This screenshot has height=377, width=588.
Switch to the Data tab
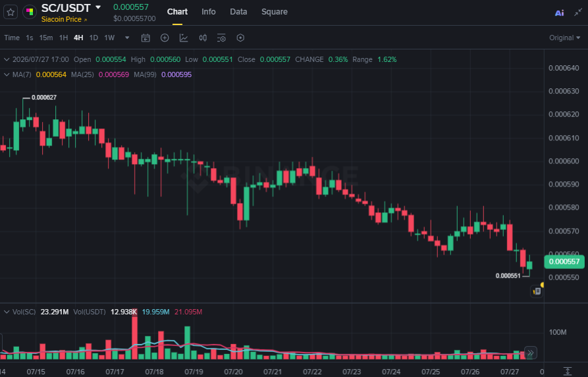pyautogui.click(x=238, y=12)
